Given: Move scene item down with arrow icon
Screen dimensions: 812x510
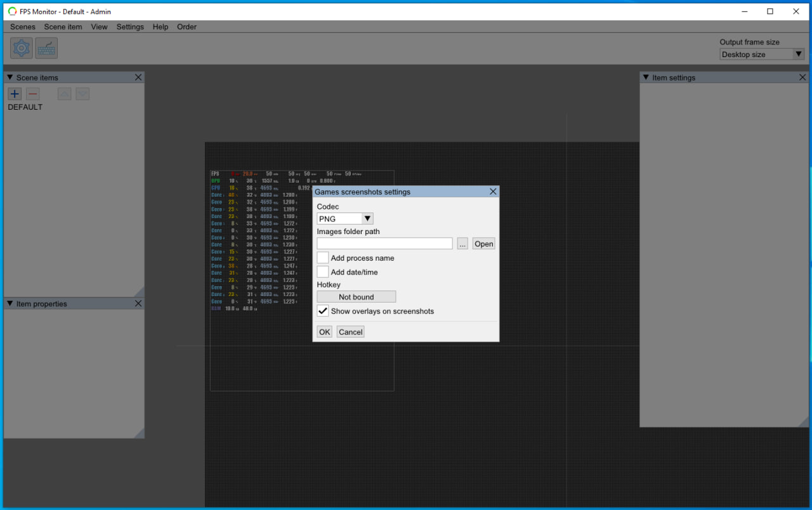Looking at the screenshot, I should pos(82,94).
